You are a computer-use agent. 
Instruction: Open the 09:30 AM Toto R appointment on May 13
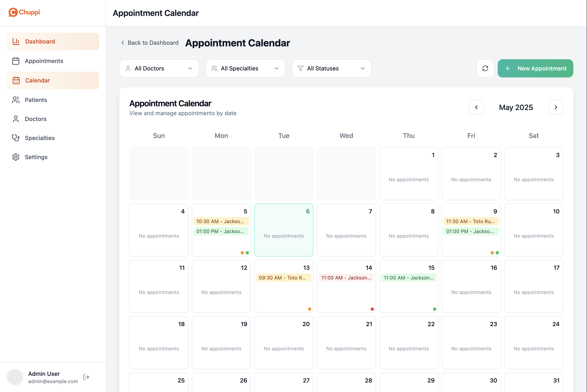click(284, 277)
